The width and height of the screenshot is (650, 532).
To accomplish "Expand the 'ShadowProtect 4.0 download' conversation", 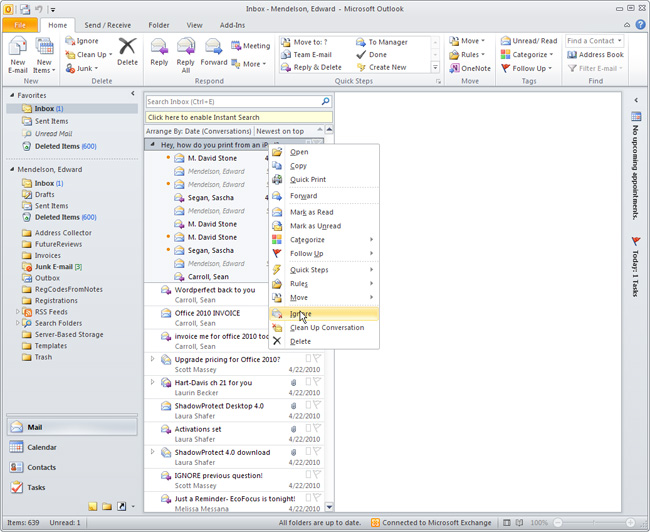I will 153,452.
